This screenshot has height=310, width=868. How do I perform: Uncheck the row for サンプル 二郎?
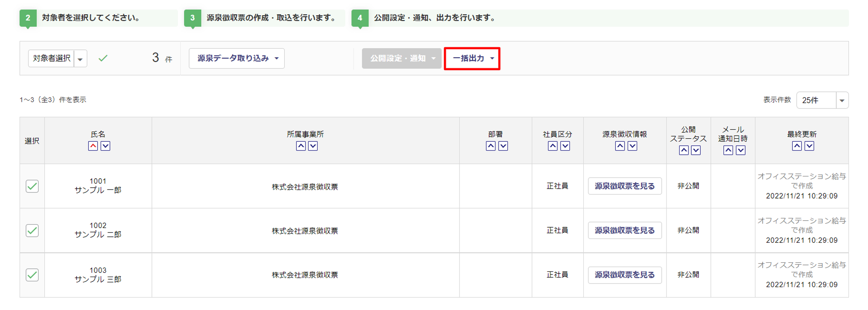(32, 231)
